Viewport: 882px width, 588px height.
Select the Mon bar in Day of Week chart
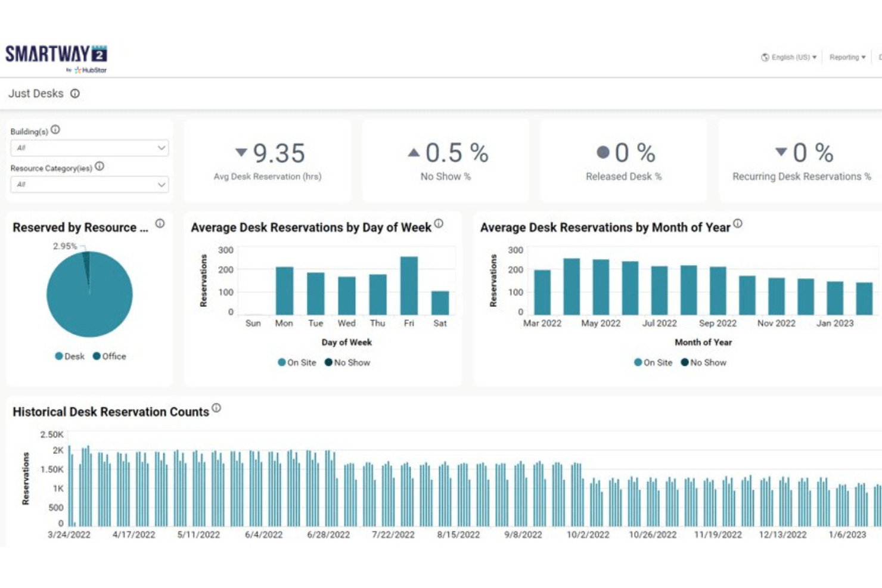click(284, 291)
